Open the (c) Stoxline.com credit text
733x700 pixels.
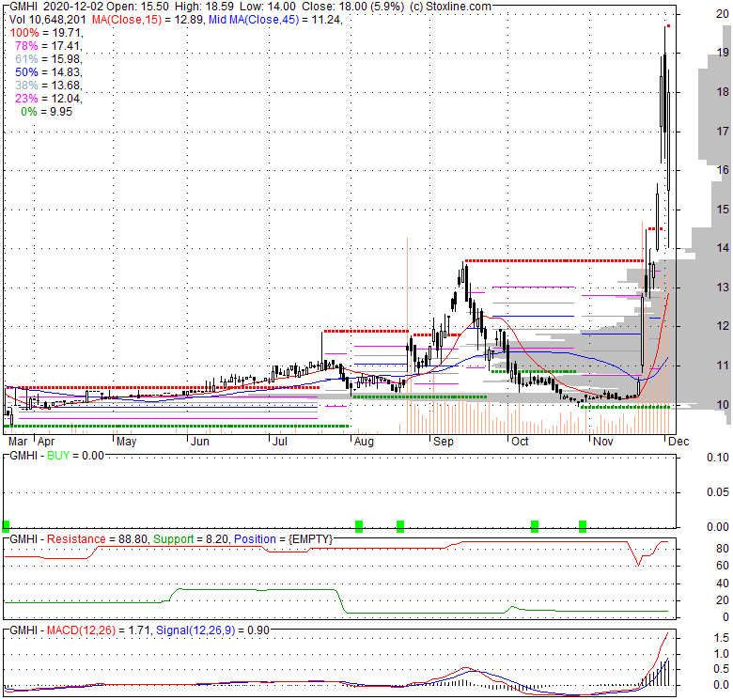[451, 7]
